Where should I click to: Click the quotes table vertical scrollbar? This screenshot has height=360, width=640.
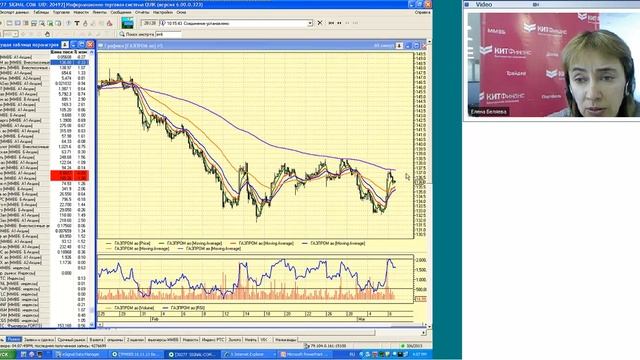point(92,188)
